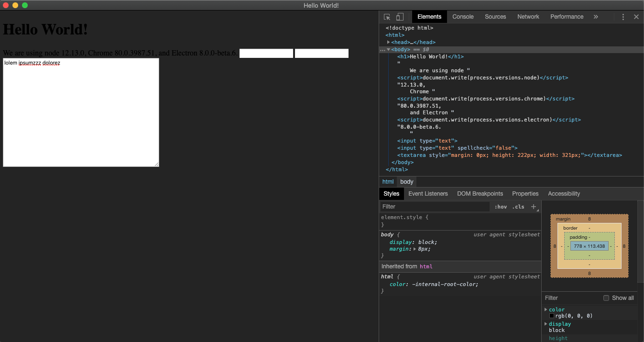Select html in the breadcrumb bar
This screenshot has width=644, height=342.
[388, 181]
